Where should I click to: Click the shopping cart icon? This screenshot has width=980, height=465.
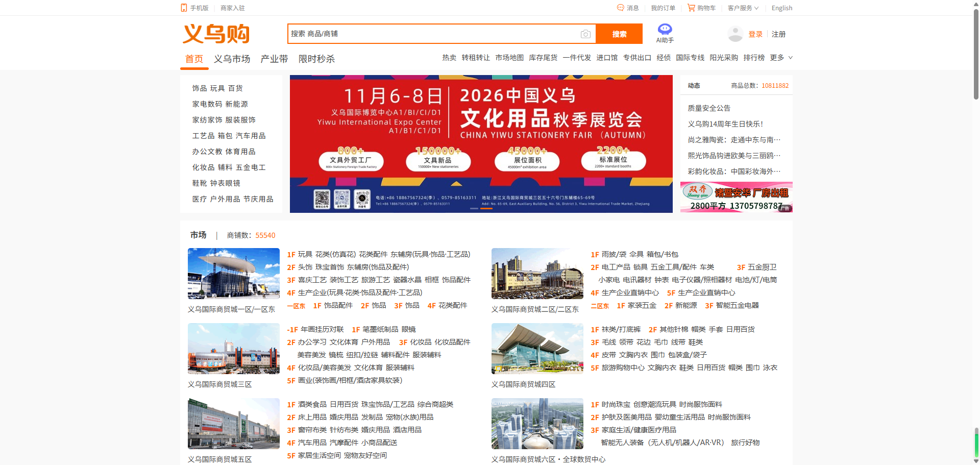(x=691, y=8)
